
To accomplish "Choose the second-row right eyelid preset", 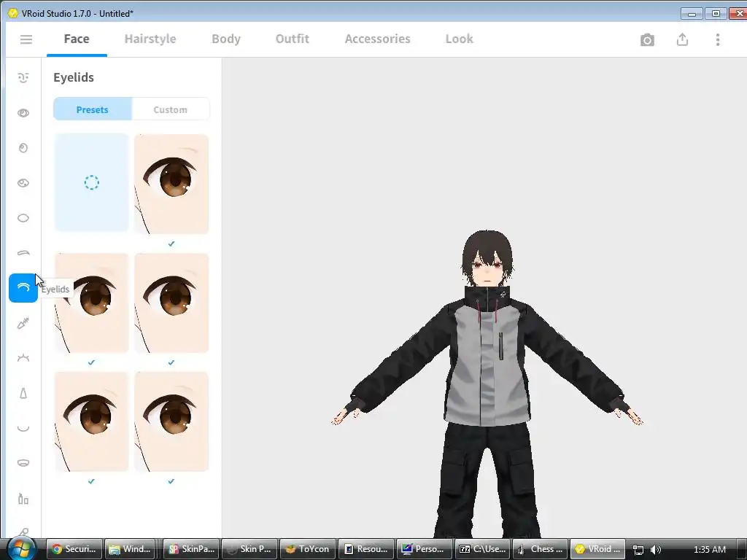I will tap(171, 303).
